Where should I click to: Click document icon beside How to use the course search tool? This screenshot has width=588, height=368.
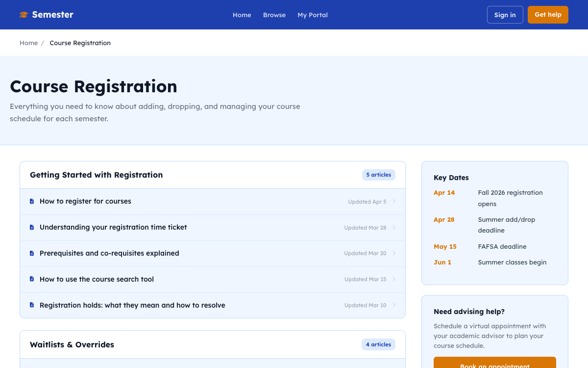click(x=32, y=279)
